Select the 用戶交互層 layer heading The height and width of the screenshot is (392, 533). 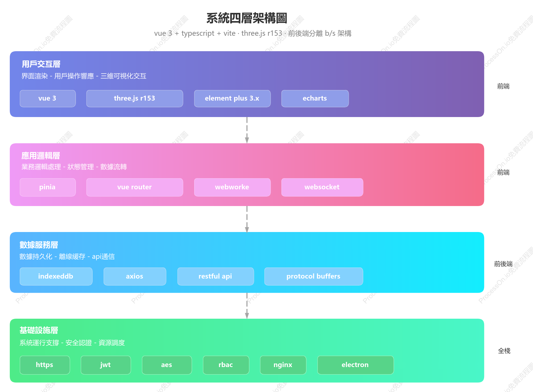click(x=41, y=64)
